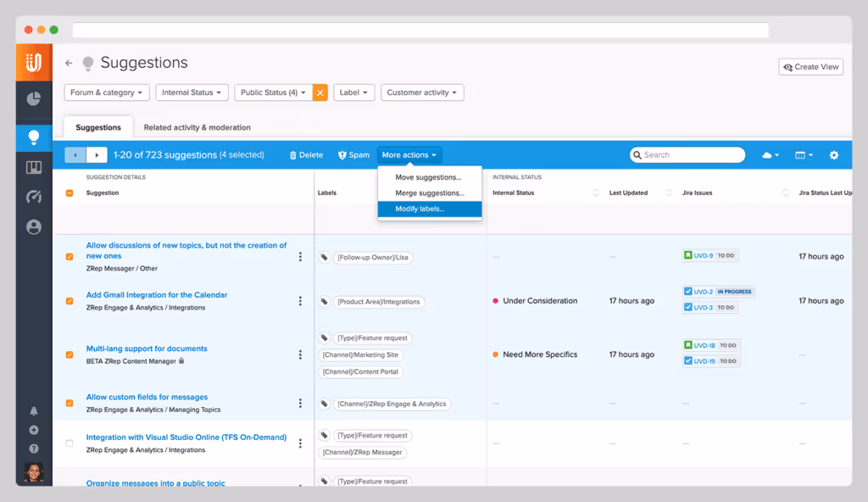Open Jira issue UVD-9
This screenshot has height=502, width=868.
tap(703, 255)
